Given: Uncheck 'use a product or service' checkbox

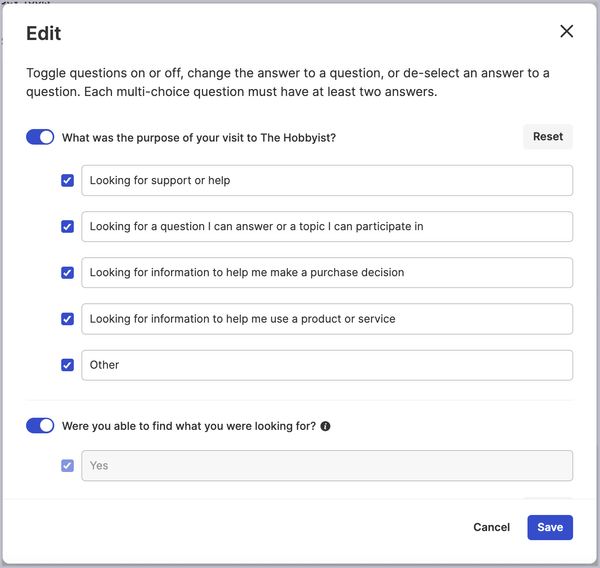Looking at the screenshot, I should tap(67, 318).
